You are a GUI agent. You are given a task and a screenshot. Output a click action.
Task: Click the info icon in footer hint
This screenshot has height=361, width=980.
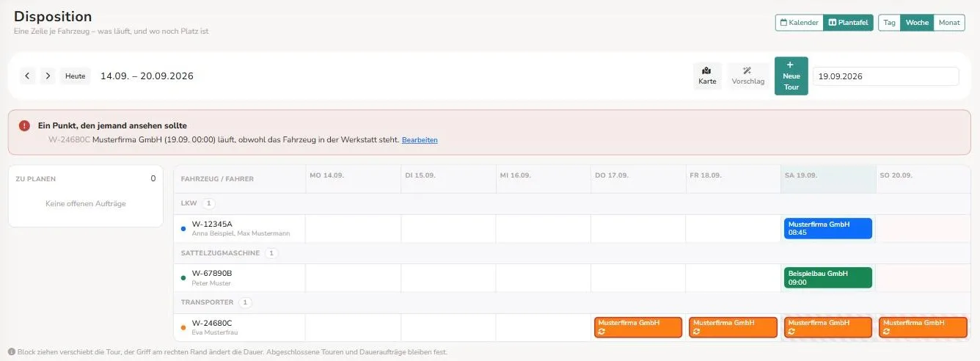pyautogui.click(x=11, y=352)
